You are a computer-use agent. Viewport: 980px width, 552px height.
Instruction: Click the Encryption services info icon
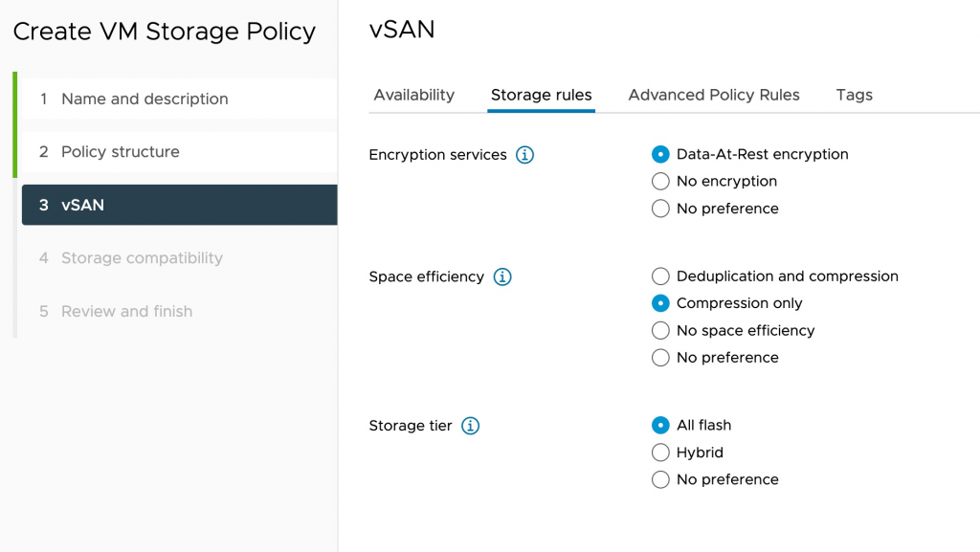pos(524,155)
